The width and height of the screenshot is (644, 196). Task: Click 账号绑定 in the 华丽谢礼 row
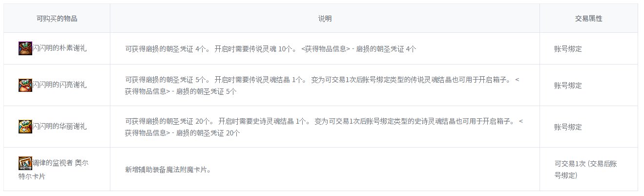[x=568, y=127]
